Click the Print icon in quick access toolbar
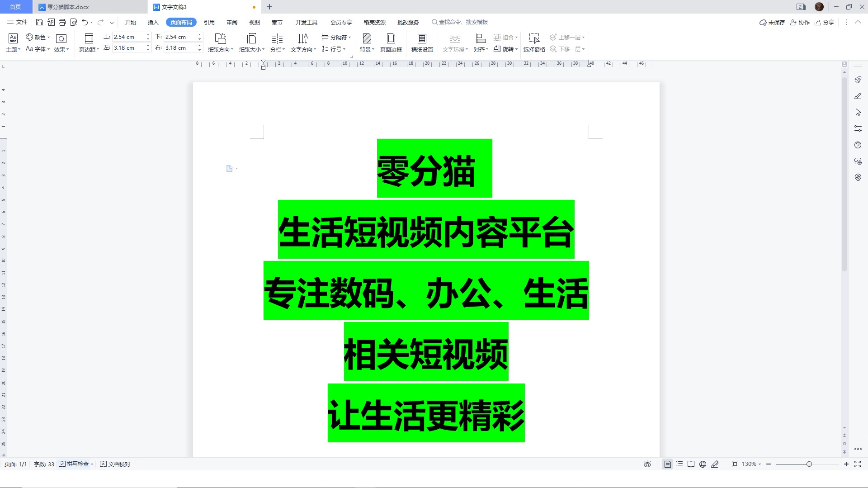 point(62,22)
